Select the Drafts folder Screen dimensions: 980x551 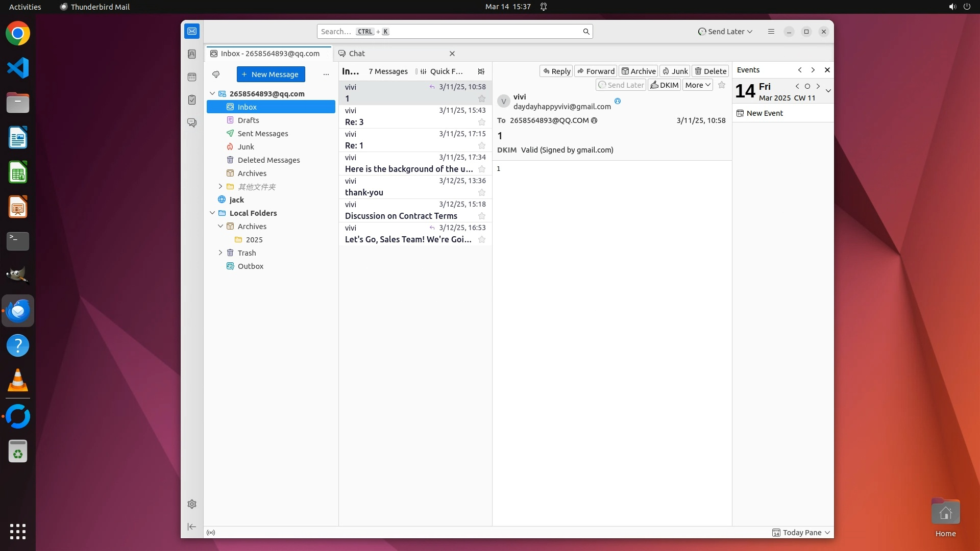[248, 120]
